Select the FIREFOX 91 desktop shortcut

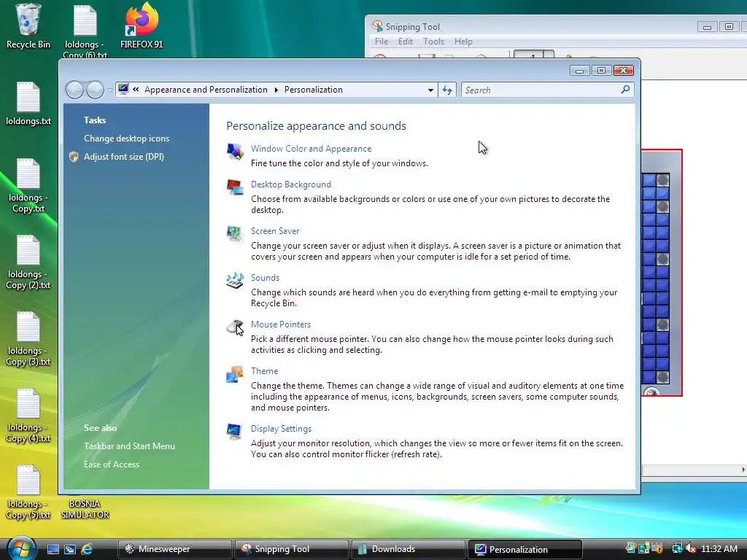(142, 26)
